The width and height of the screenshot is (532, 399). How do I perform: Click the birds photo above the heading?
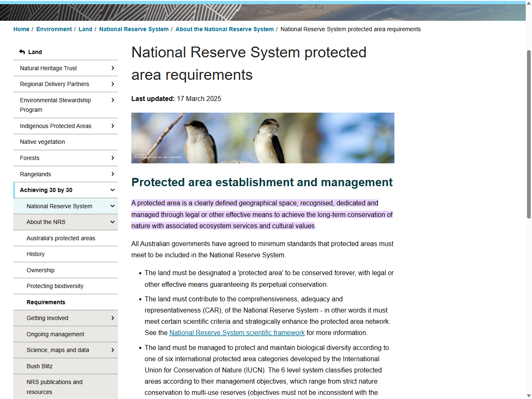(262, 138)
